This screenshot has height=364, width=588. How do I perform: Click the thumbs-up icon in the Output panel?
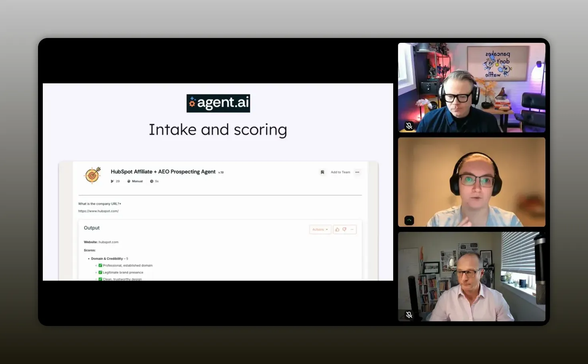click(x=337, y=230)
